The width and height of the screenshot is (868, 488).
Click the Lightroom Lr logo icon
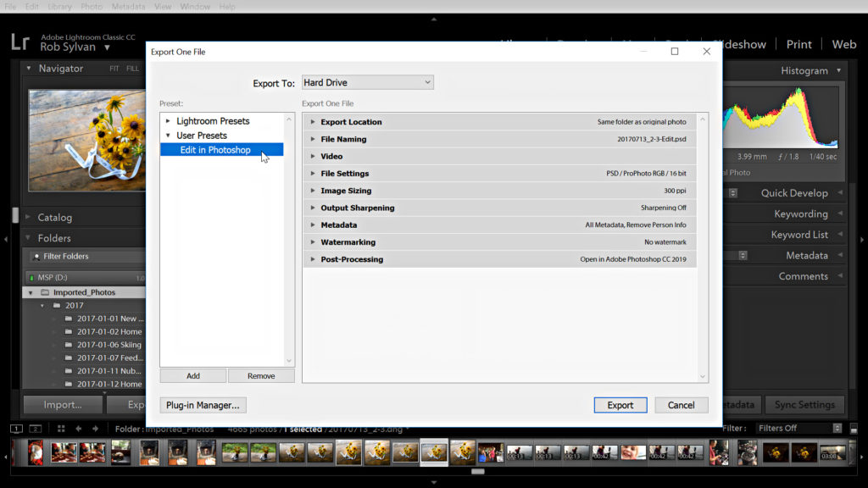[20, 42]
